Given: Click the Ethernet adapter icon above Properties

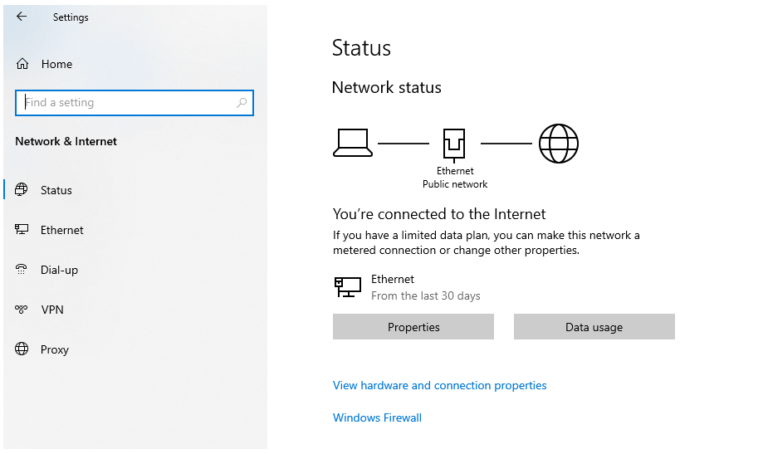Looking at the screenshot, I should pyautogui.click(x=348, y=287).
